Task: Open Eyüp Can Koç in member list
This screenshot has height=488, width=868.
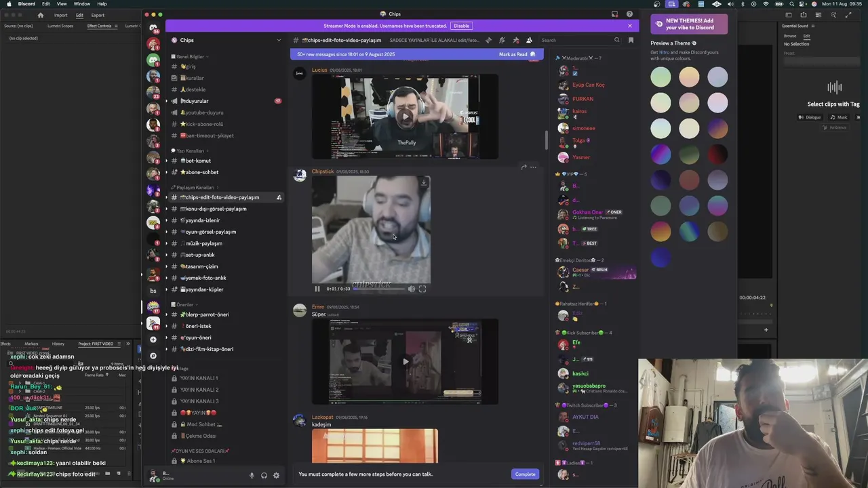Action: pyautogui.click(x=588, y=85)
